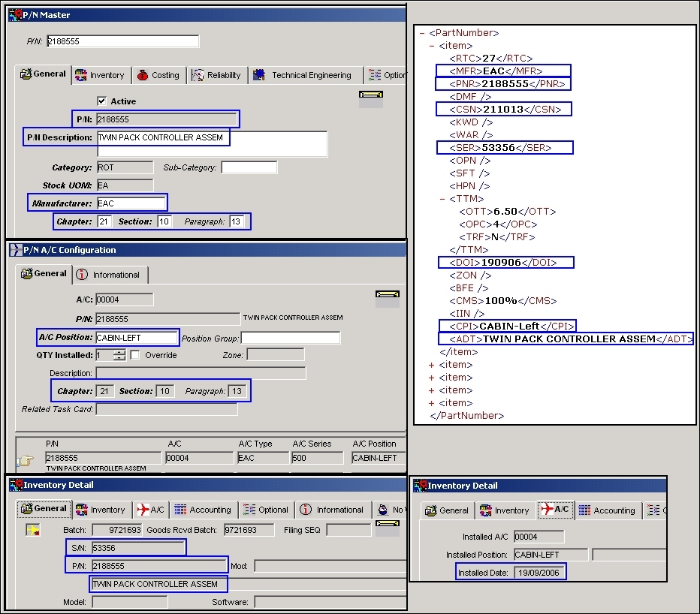Select General tab in P/N A/C Configuration
The height and width of the screenshot is (614, 700).
point(44,273)
